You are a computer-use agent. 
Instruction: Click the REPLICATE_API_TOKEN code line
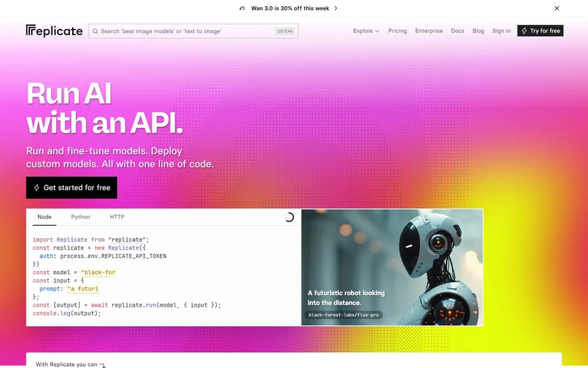tap(103, 256)
